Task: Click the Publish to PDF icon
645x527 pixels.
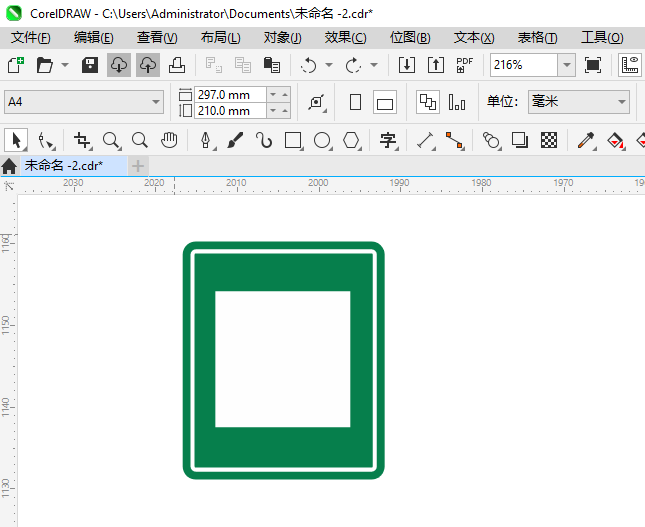Action: coord(464,65)
